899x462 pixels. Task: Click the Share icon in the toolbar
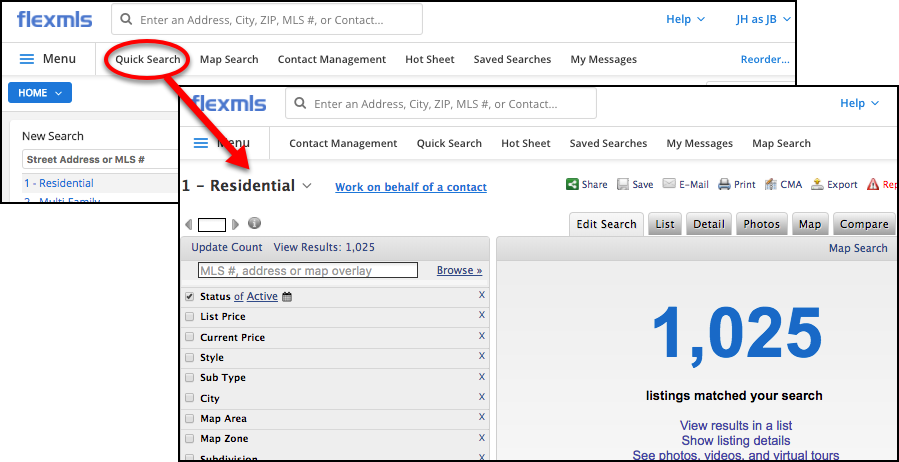572,185
